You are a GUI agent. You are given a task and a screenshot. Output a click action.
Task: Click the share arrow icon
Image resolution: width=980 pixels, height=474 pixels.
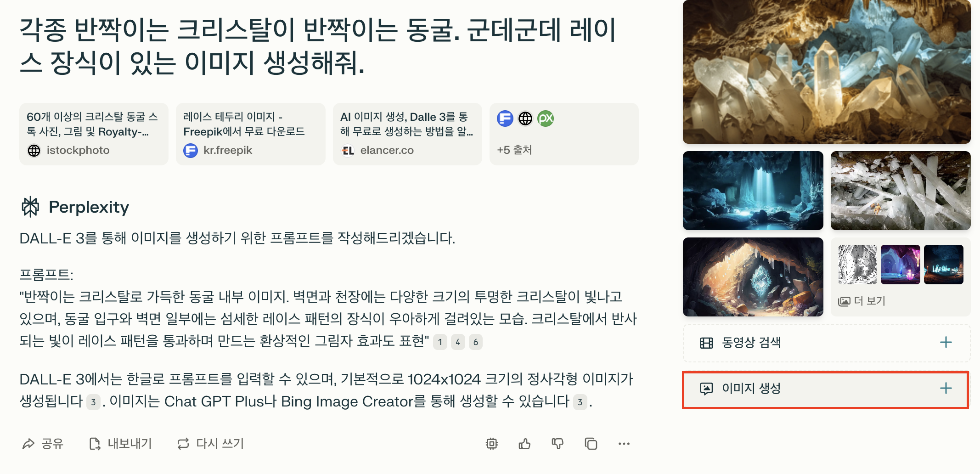[x=28, y=444]
